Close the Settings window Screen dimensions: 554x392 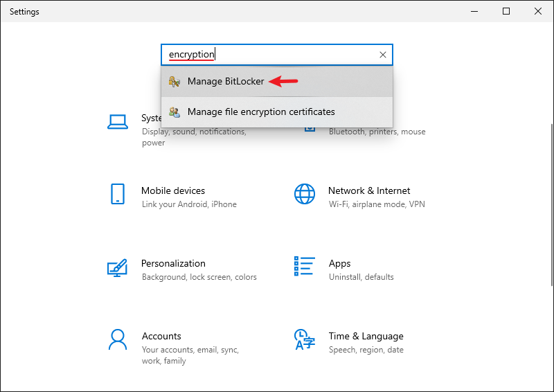point(538,11)
